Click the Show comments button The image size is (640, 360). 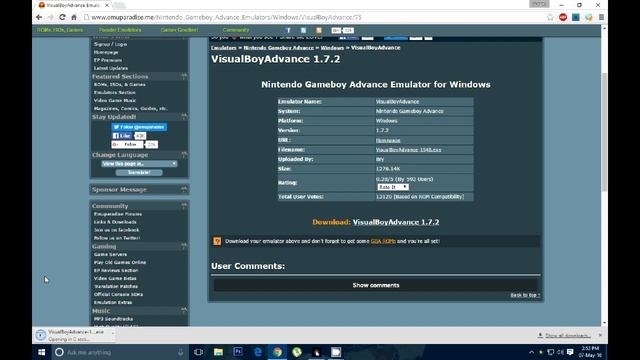[376, 285]
